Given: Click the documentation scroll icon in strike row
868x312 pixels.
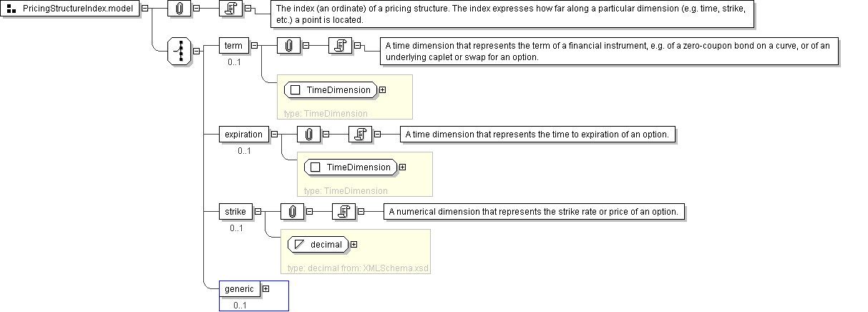Looking at the screenshot, I should (x=344, y=211).
